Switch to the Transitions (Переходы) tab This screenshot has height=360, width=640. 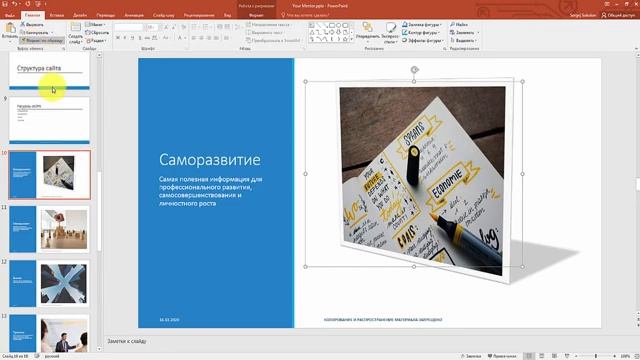click(x=106, y=15)
